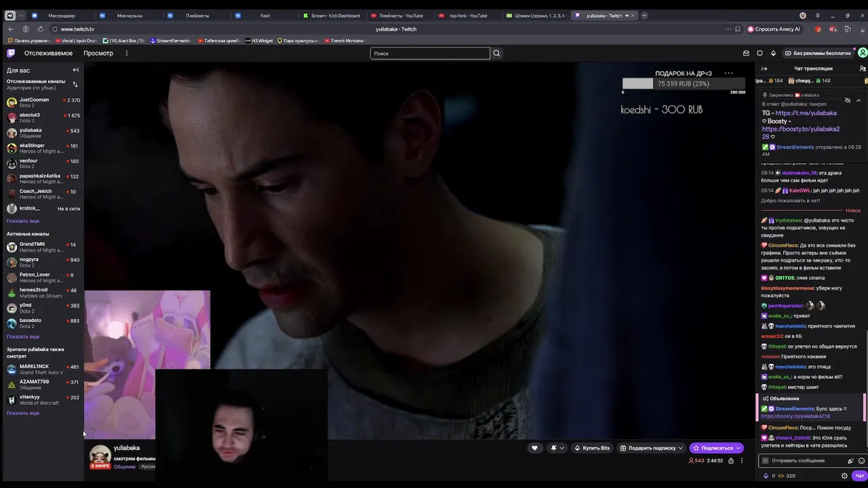Image resolution: width=868 pixels, height=488 pixels.
Task: Open the whispers speech bubble icon
Action: coord(759,53)
